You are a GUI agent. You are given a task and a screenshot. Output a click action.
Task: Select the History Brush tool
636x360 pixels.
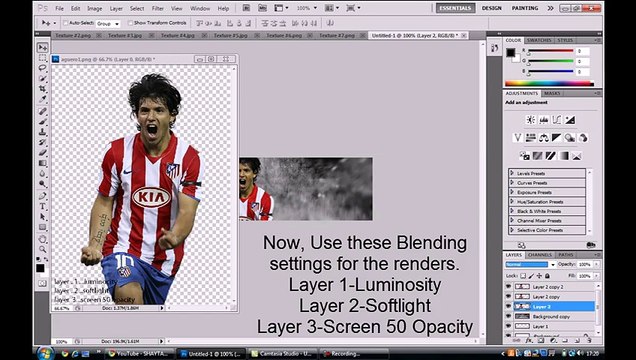pos(42,142)
